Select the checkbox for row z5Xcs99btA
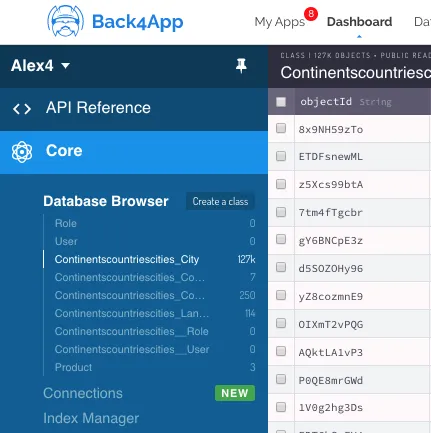This screenshot has height=433, width=431. (281, 184)
